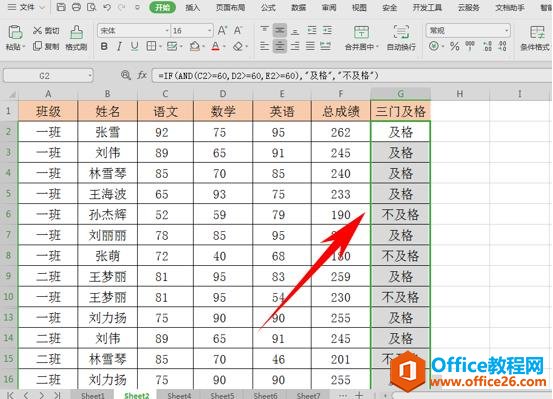Image resolution: width=553 pixels, height=399 pixels.
Task: Copy the selection with 复制
Action: pos(46,46)
